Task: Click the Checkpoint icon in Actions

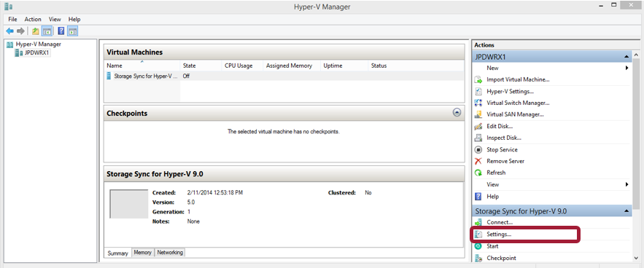Action: click(x=478, y=258)
